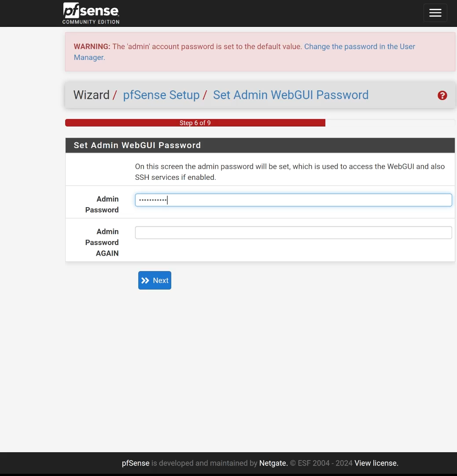457x476 pixels.
Task: Click the 'Wizard' breadcrumb text
Action: (91, 95)
